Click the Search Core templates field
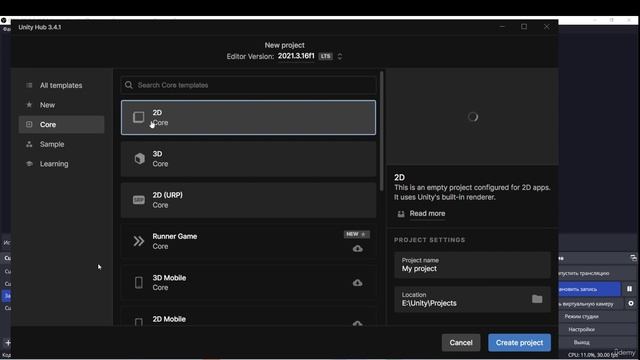The image size is (640, 360). pyautogui.click(x=248, y=85)
